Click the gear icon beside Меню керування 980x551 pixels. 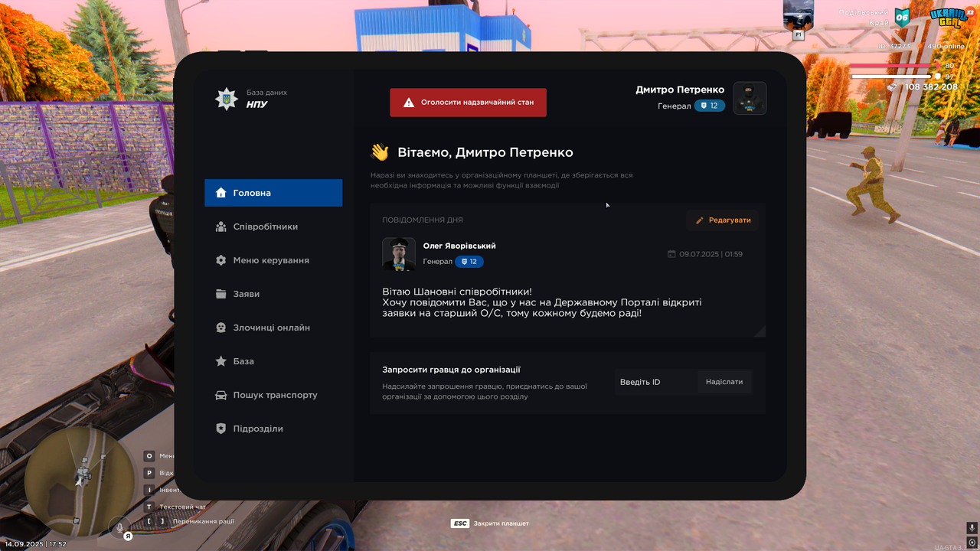[221, 260]
